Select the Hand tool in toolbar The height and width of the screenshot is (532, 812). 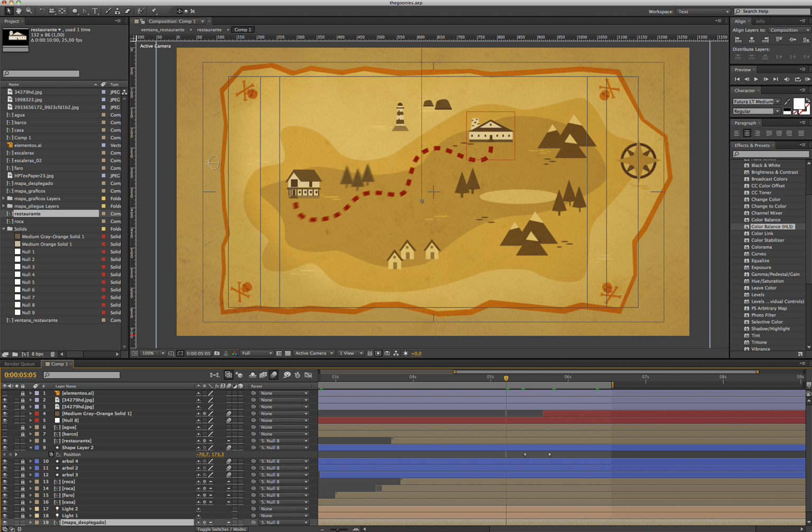(19, 11)
